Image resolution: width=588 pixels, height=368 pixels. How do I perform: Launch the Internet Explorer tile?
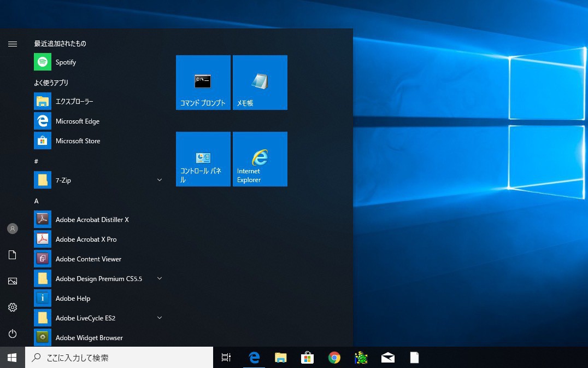[260, 159]
